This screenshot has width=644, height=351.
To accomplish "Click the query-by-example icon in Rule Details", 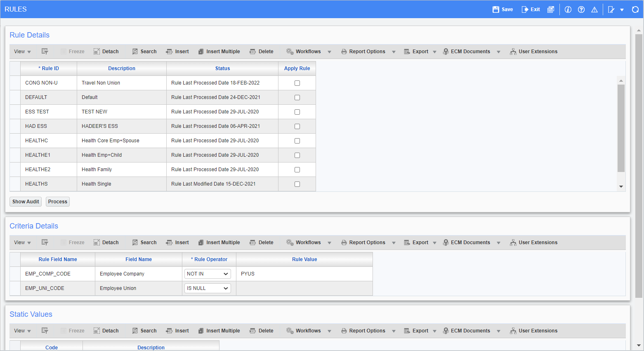I will pyautogui.click(x=45, y=52).
